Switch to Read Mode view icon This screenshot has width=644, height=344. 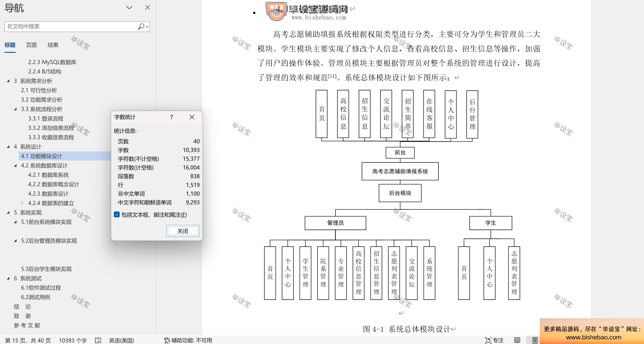[x=517, y=340]
